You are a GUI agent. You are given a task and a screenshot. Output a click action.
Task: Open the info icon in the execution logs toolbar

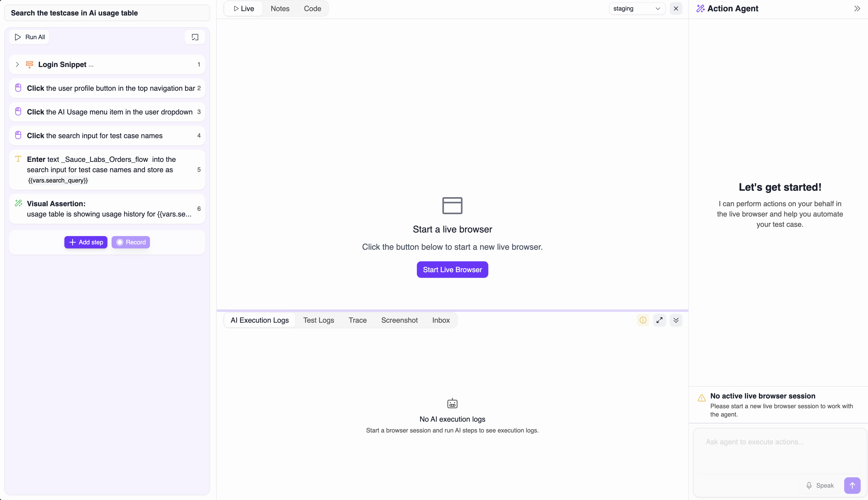tap(642, 320)
